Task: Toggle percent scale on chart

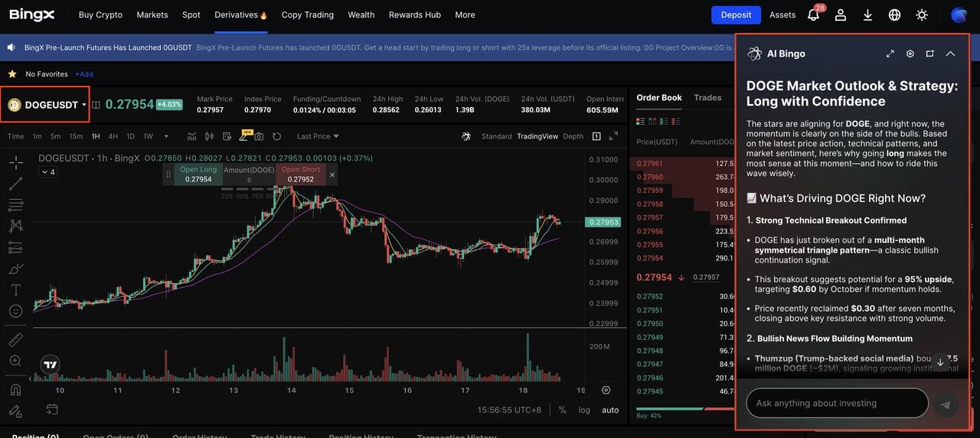Action: pyautogui.click(x=563, y=410)
